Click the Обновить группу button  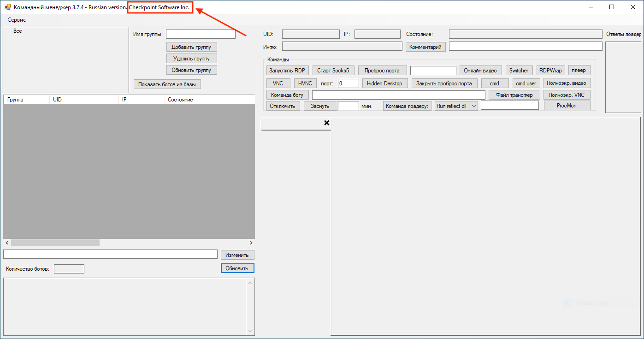191,70
